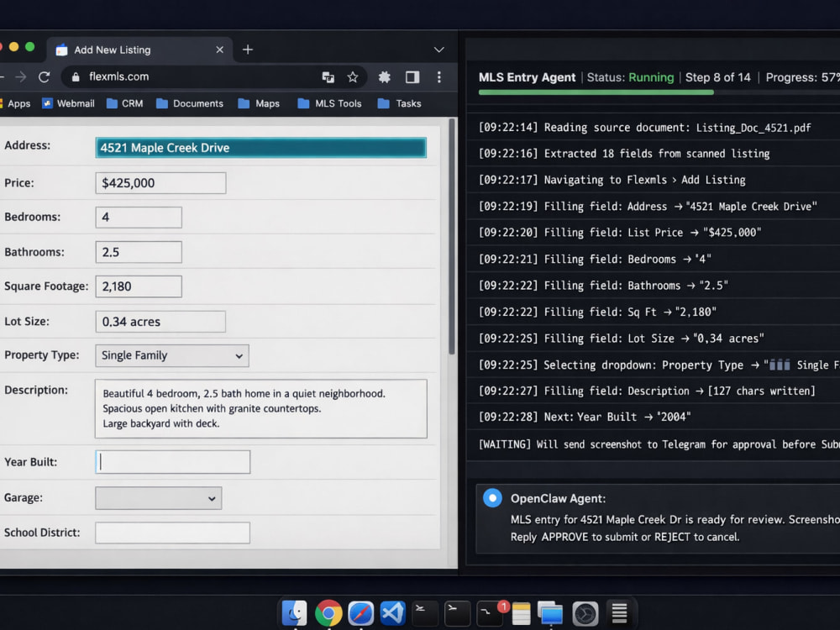
Task: Open the Chrome three-dot menu
Action: tap(439, 77)
